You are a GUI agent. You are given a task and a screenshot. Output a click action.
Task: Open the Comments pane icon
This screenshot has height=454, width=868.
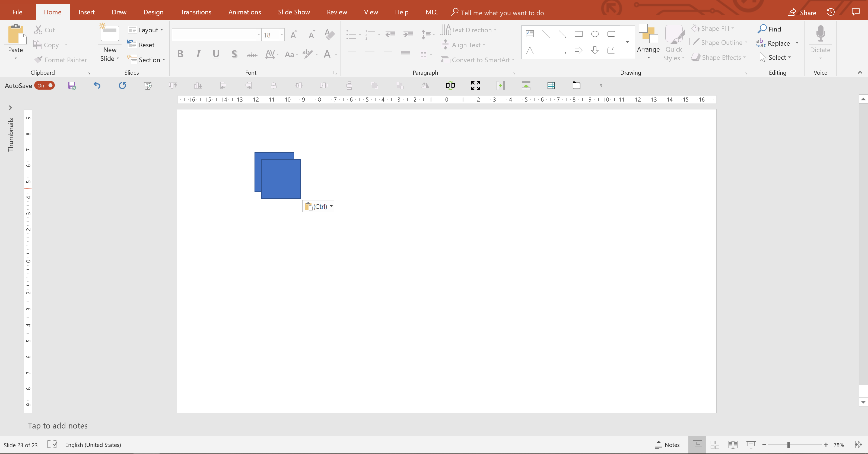coord(856,12)
